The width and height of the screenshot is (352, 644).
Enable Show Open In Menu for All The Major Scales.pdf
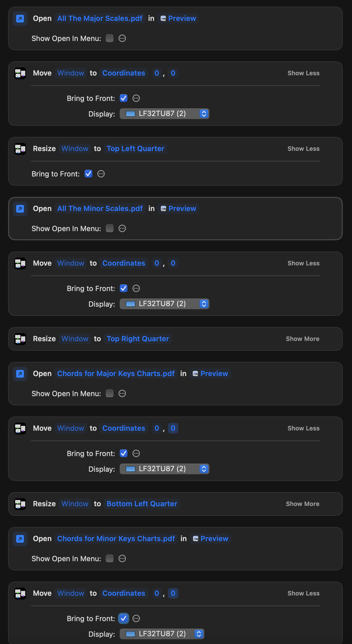point(110,38)
